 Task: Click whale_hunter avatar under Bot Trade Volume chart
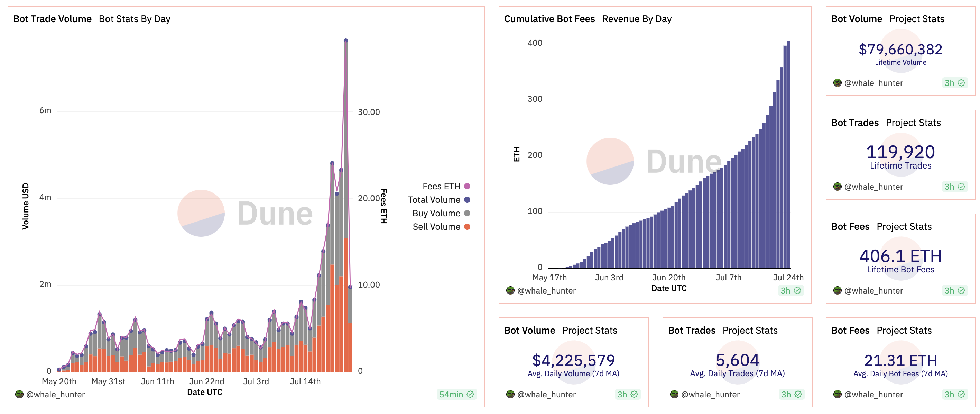point(19,394)
